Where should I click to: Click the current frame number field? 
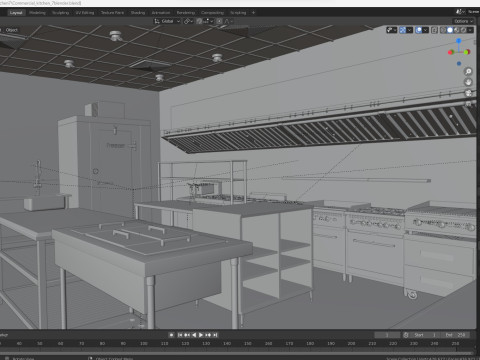click(x=387, y=335)
